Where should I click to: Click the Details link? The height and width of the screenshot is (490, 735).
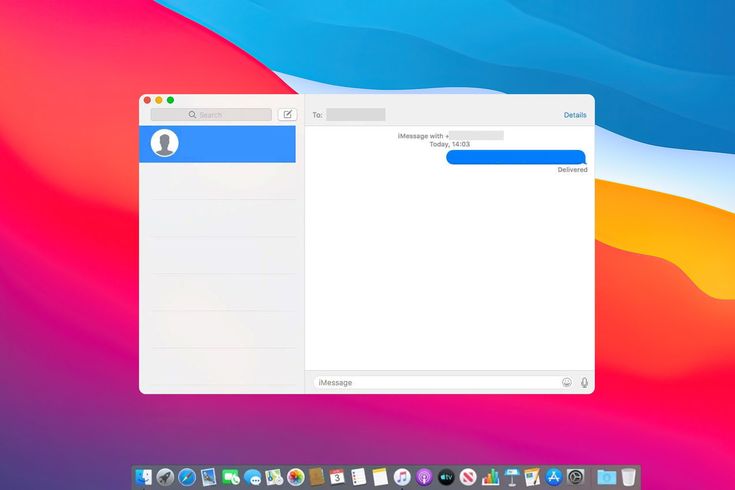pos(575,115)
